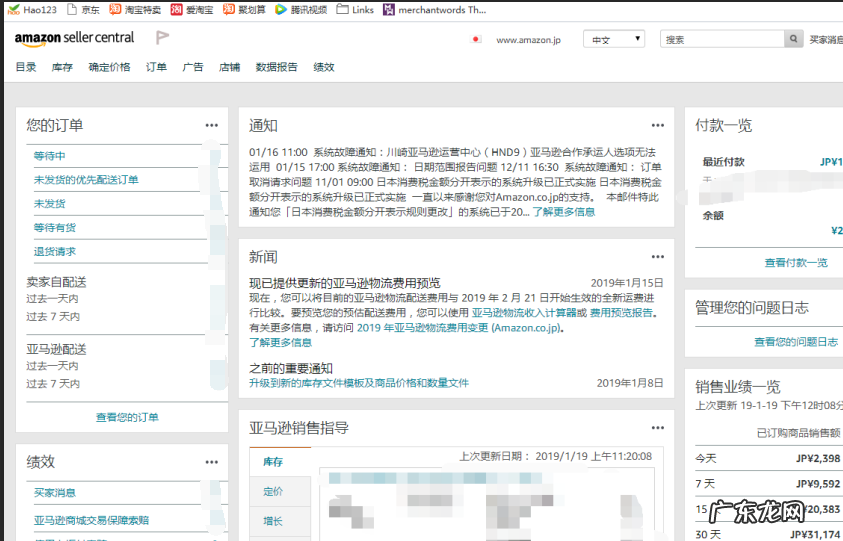Select the 库存 tab in 销售指导
The image size is (843, 541).
(280, 462)
